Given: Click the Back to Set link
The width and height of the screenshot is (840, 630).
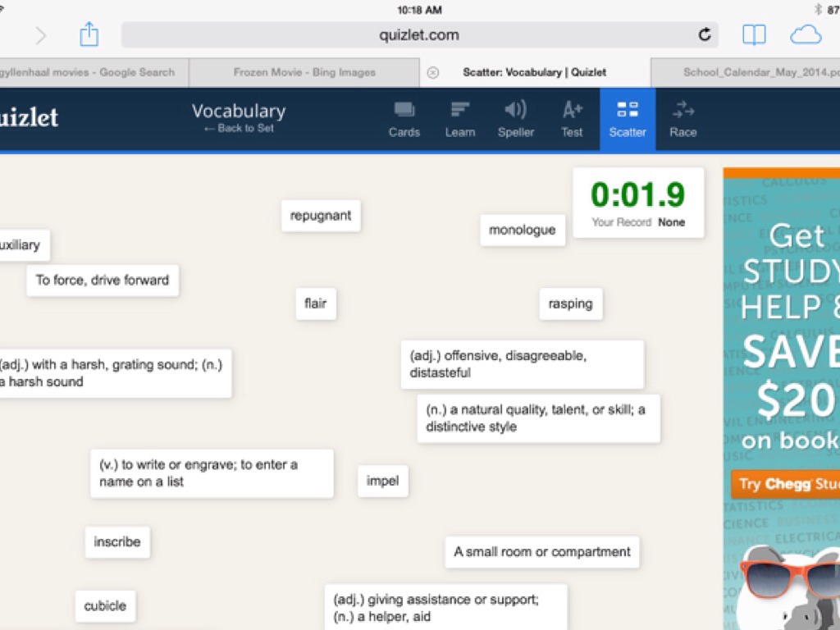Looking at the screenshot, I should [x=239, y=129].
